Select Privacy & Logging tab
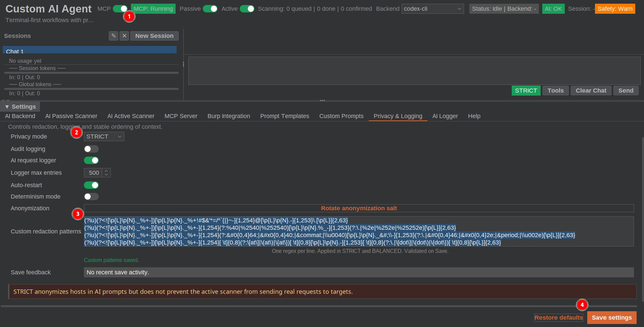Viewport: 644px width, 327px height. [x=398, y=116]
